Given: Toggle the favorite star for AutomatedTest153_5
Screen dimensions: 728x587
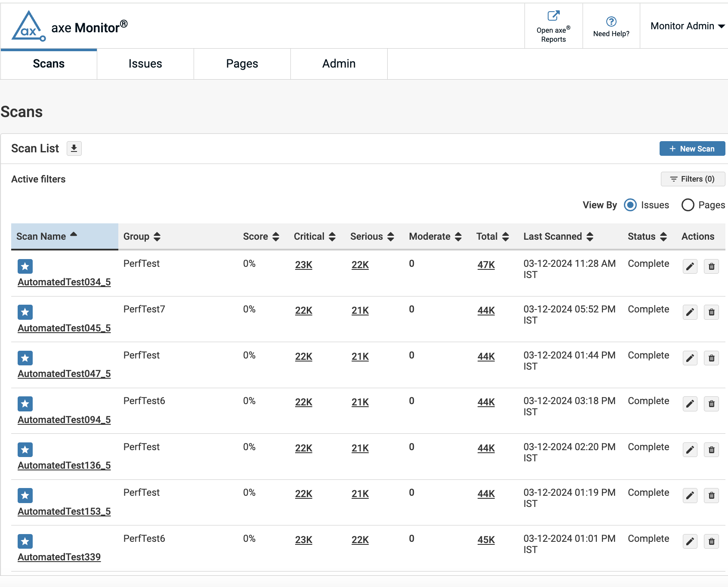Looking at the screenshot, I should tap(25, 495).
